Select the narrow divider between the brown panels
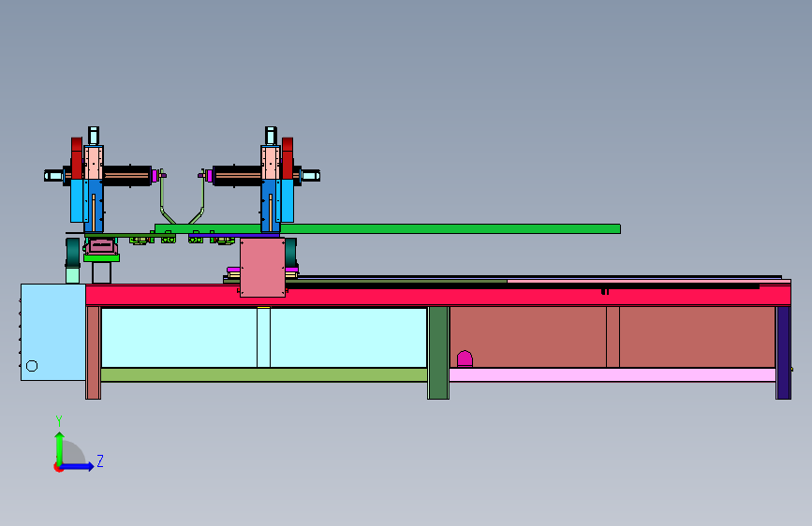This screenshot has width=812, height=526. (613, 337)
